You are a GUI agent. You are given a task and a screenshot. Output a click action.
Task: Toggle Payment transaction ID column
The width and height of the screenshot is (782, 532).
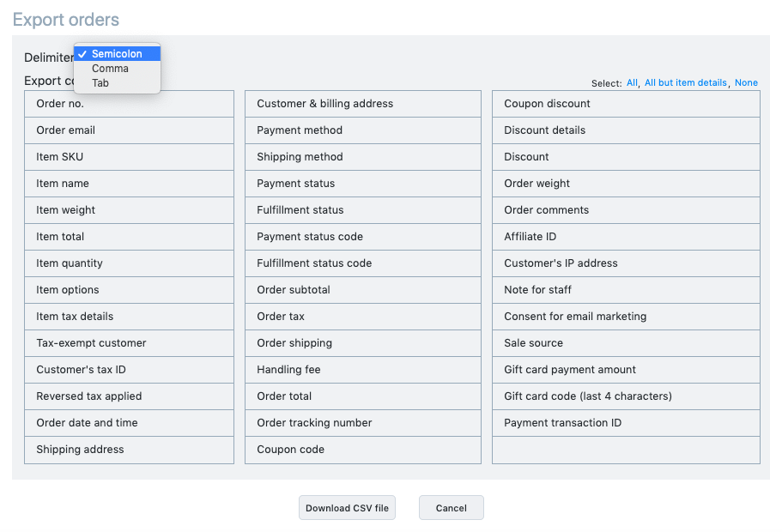(626, 423)
